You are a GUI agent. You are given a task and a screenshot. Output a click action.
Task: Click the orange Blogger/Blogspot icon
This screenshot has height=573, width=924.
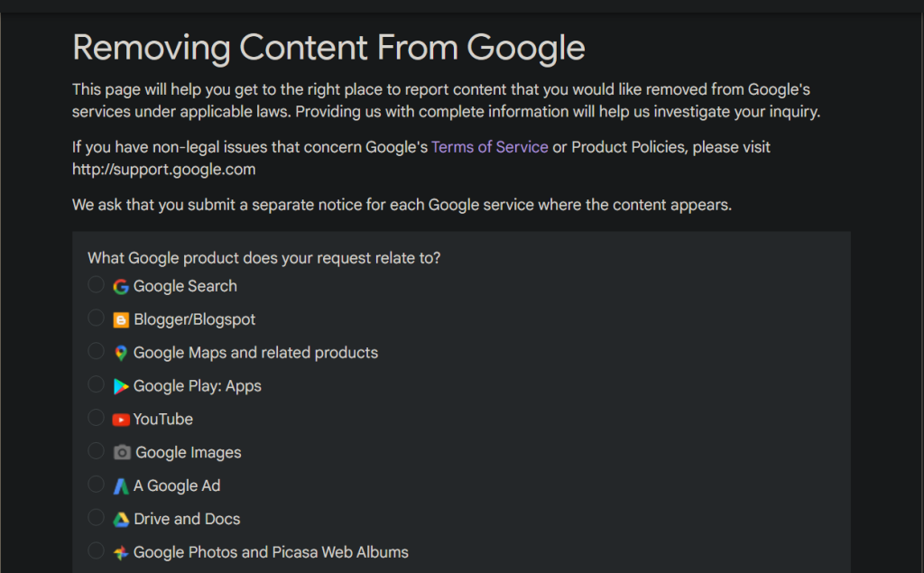pos(121,319)
